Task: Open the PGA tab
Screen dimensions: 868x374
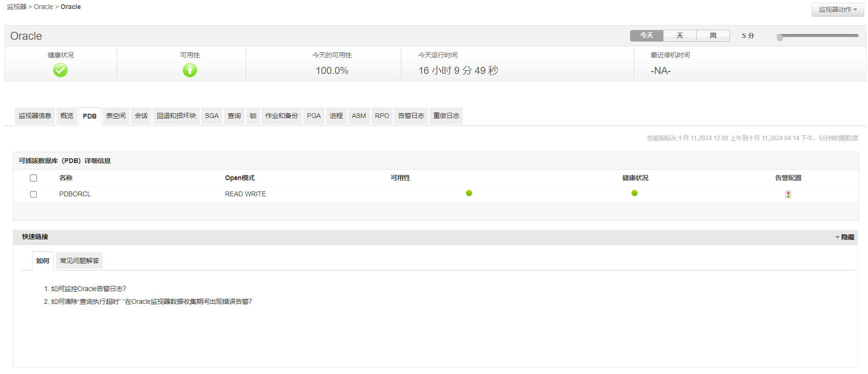Action: (314, 116)
